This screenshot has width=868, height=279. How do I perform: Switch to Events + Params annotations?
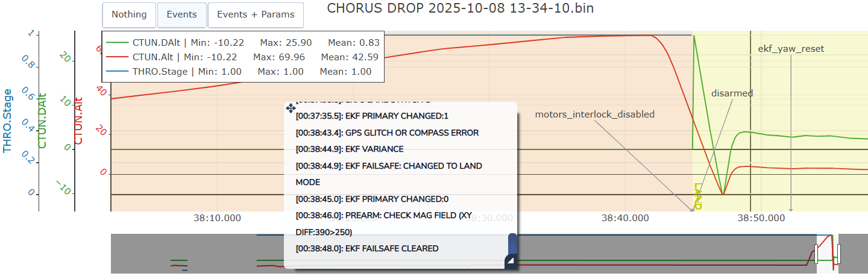tap(256, 14)
